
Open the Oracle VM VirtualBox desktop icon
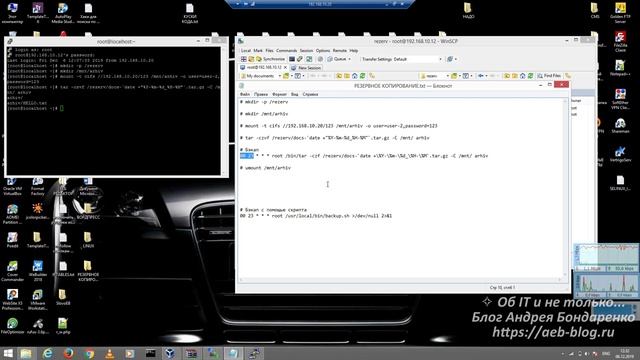pyautogui.click(x=12, y=187)
